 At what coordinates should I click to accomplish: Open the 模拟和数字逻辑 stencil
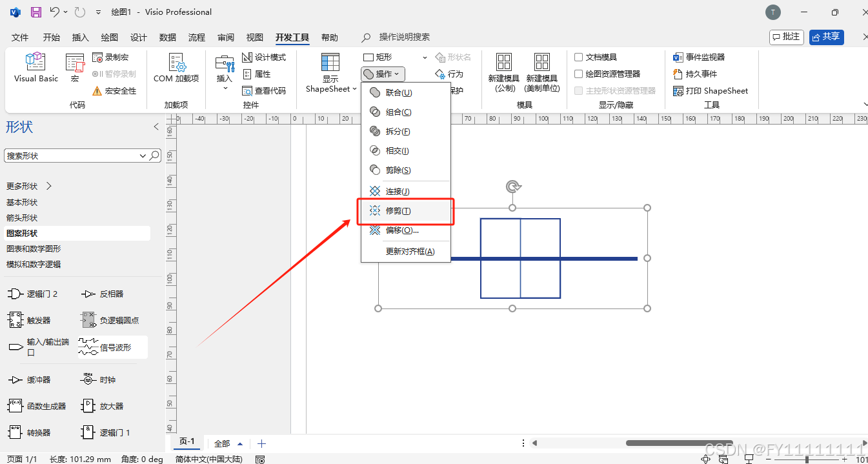pos(34,265)
